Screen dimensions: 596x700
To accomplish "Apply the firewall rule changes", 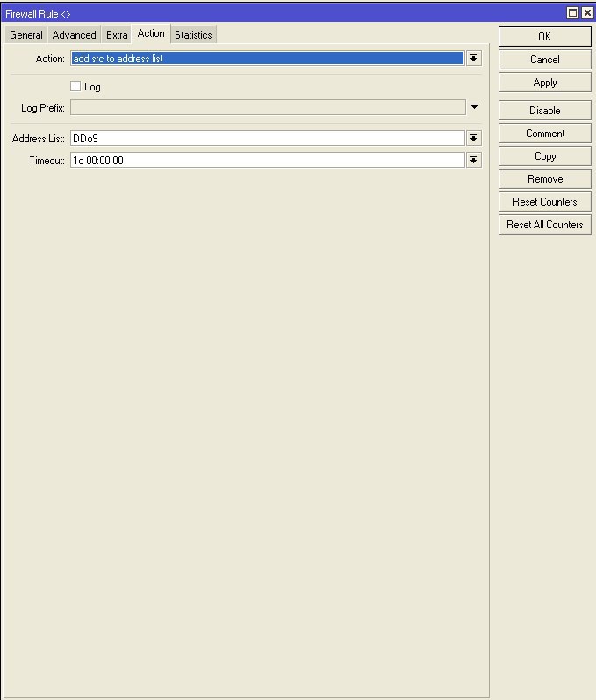I will click(545, 83).
